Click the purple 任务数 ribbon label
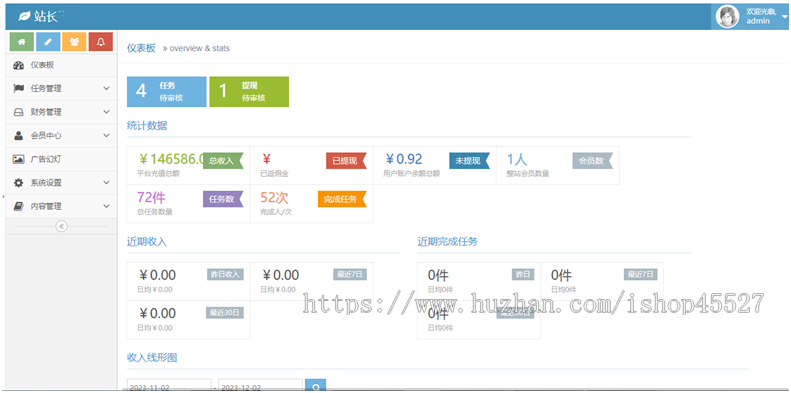The image size is (791, 393). [223, 199]
